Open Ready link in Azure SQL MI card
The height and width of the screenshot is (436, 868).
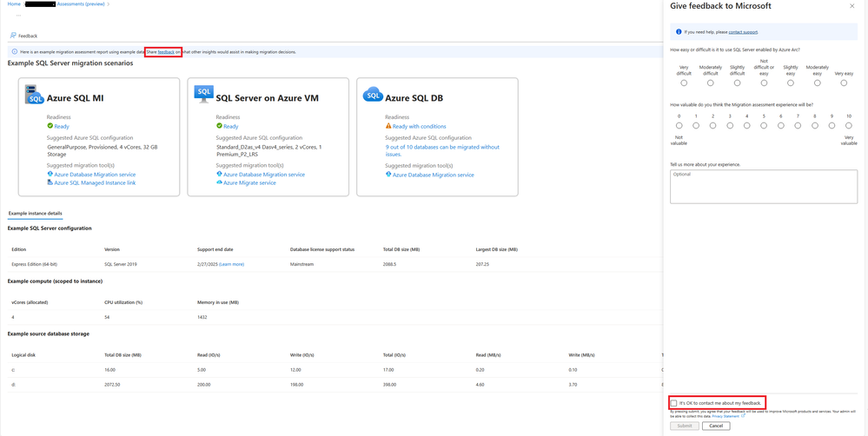tap(62, 126)
